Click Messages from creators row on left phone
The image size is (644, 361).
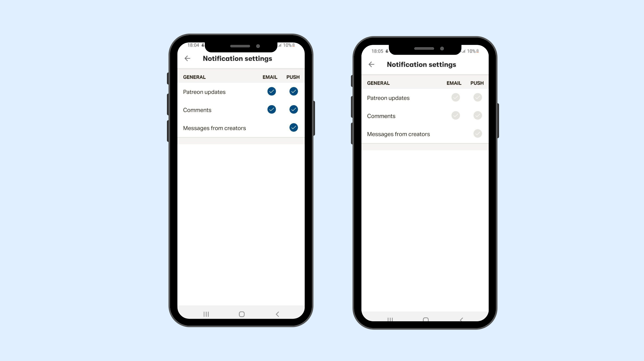pos(241,128)
